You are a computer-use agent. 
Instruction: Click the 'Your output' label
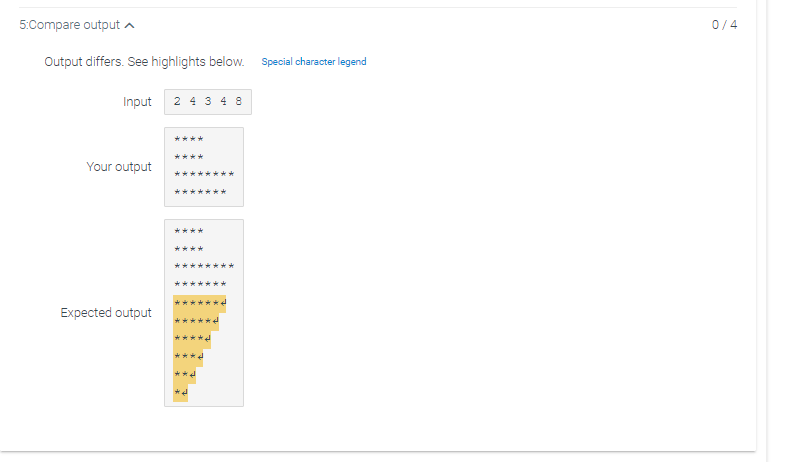tap(119, 167)
